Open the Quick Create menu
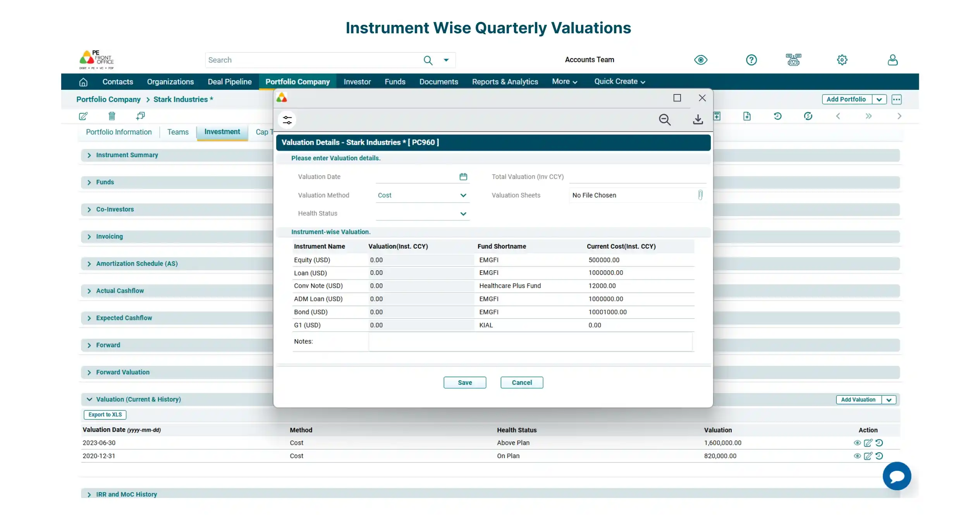 pos(620,82)
